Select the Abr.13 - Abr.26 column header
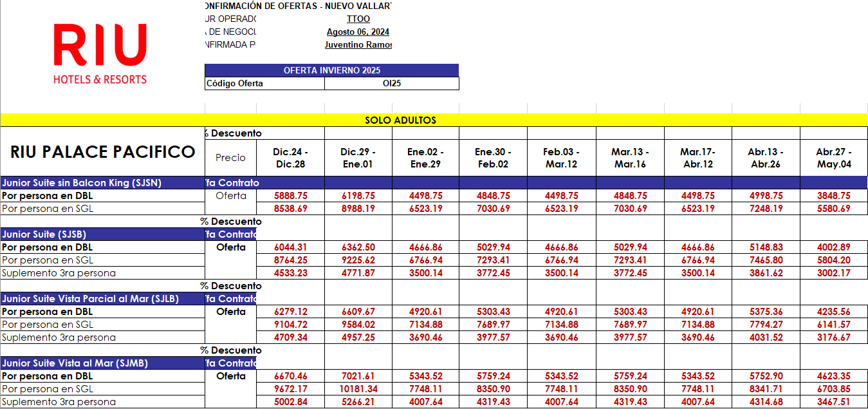868x409 pixels. (766, 158)
